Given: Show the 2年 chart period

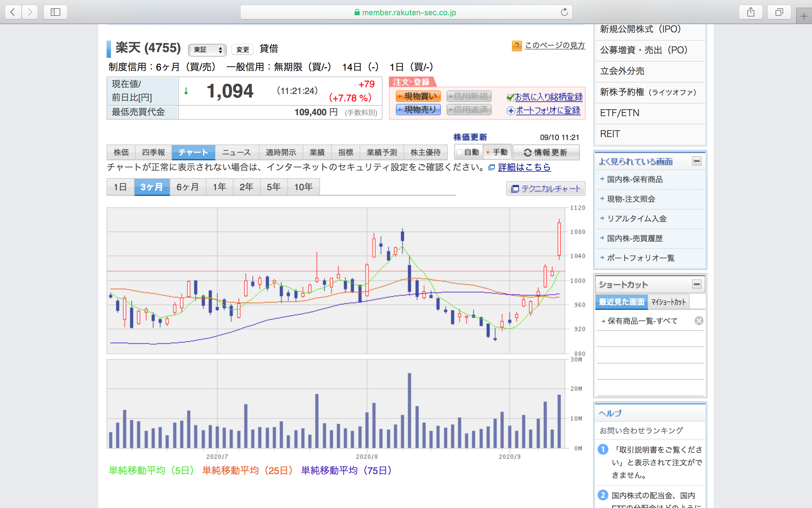Looking at the screenshot, I should (247, 187).
